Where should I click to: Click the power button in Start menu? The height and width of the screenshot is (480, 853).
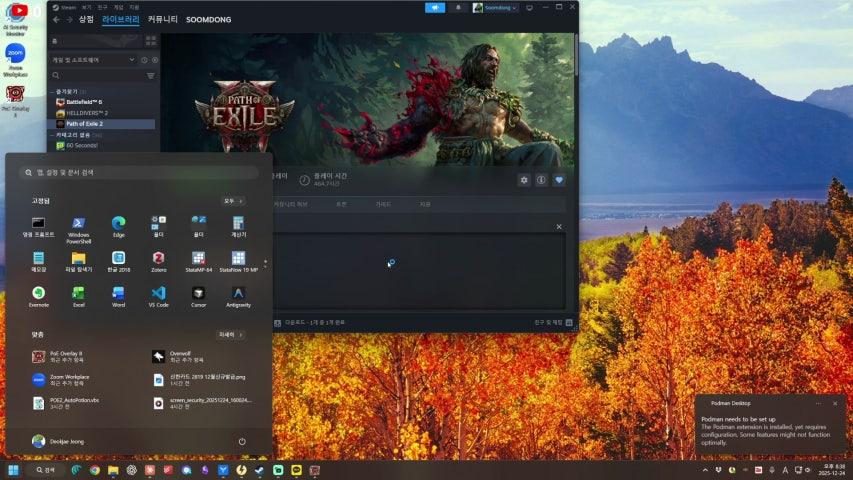point(242,441)
